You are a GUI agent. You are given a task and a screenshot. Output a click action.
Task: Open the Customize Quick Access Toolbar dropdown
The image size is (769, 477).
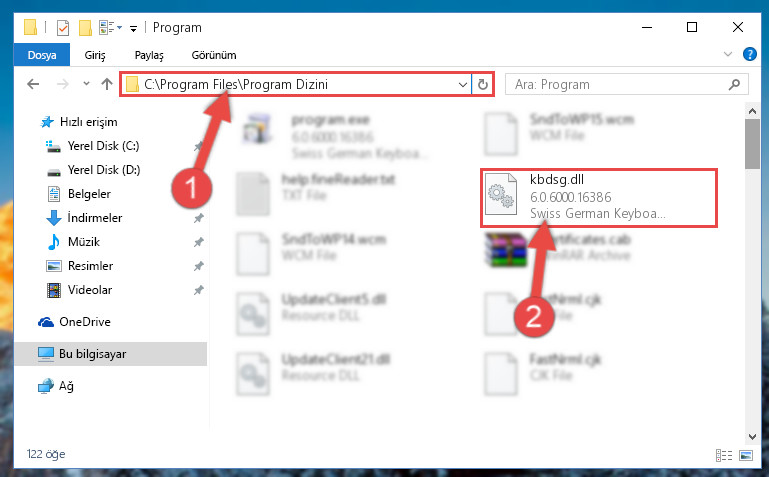pyautogui.click(x=133, y=28)
